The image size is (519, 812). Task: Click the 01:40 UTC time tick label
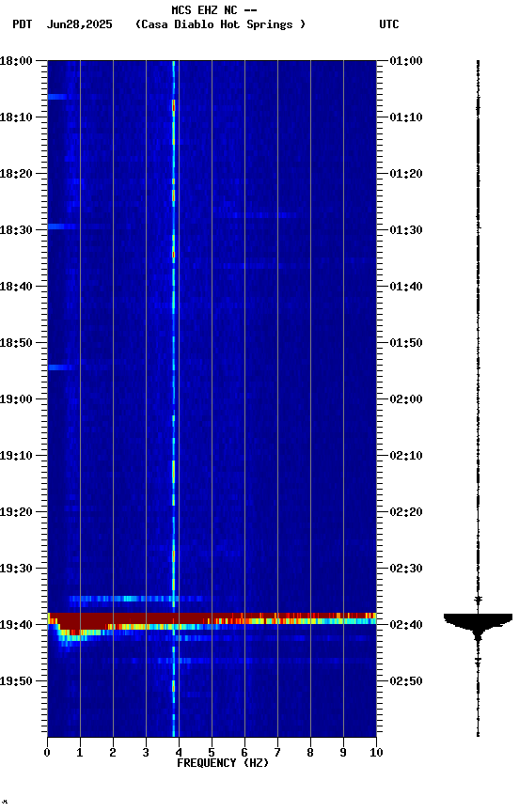click(x=406, y=287)
